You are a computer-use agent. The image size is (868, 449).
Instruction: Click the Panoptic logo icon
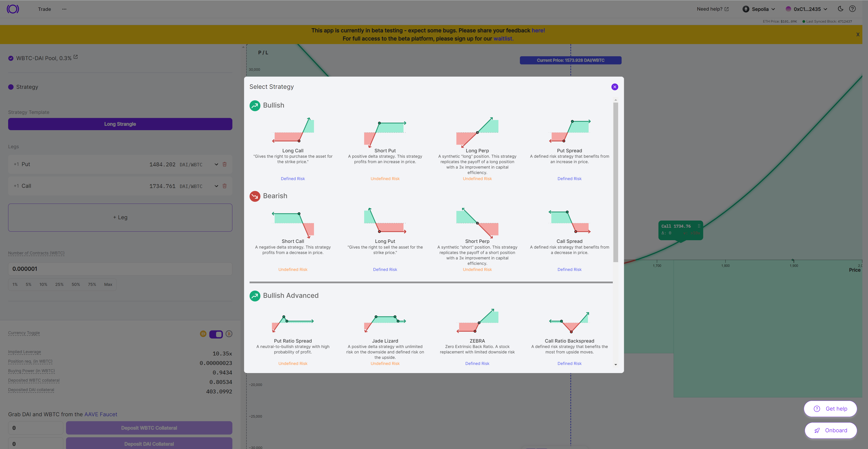tap(13, 9)
